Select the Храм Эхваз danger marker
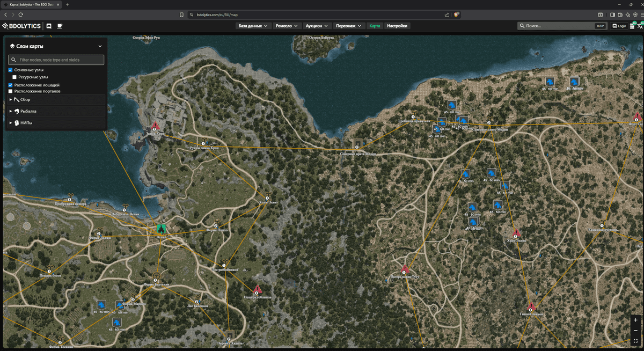 [516, 232]
